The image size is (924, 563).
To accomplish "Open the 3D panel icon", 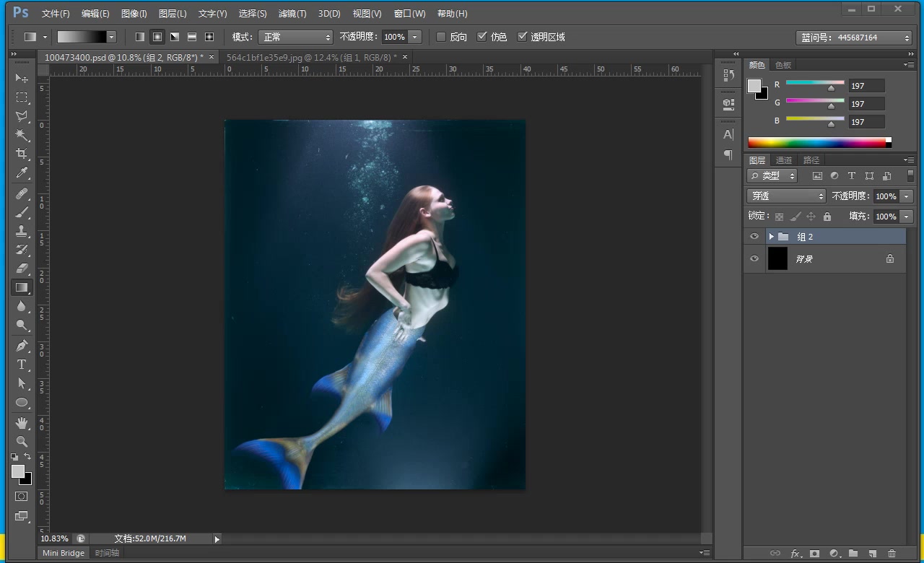I will coord(728,103).
